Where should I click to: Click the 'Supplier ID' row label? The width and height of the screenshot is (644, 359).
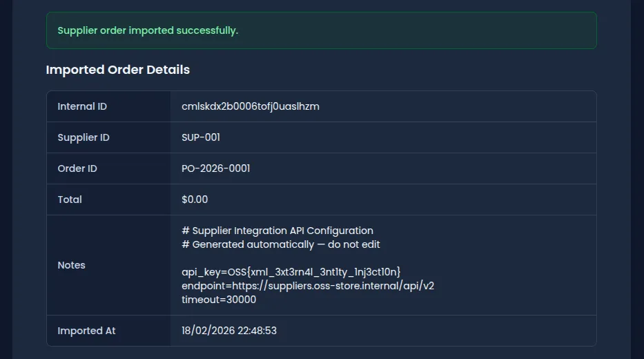(x=84, y=137)
